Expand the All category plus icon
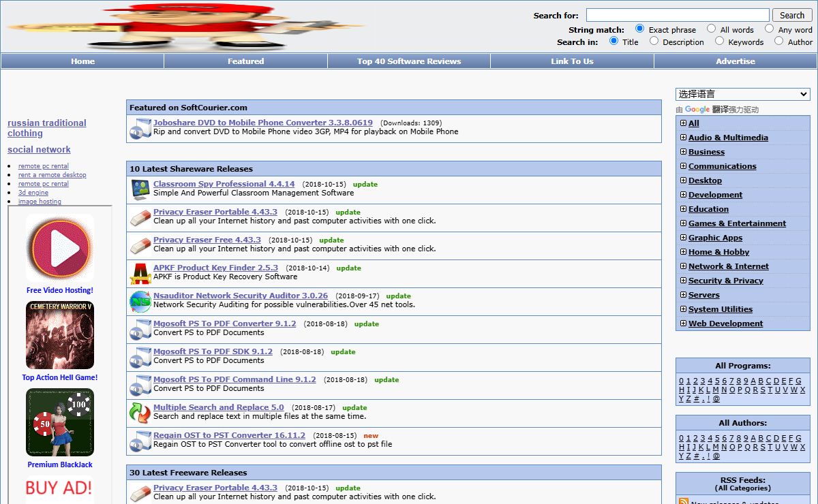The height and width of the screenshot is (504, 818). 683,123
